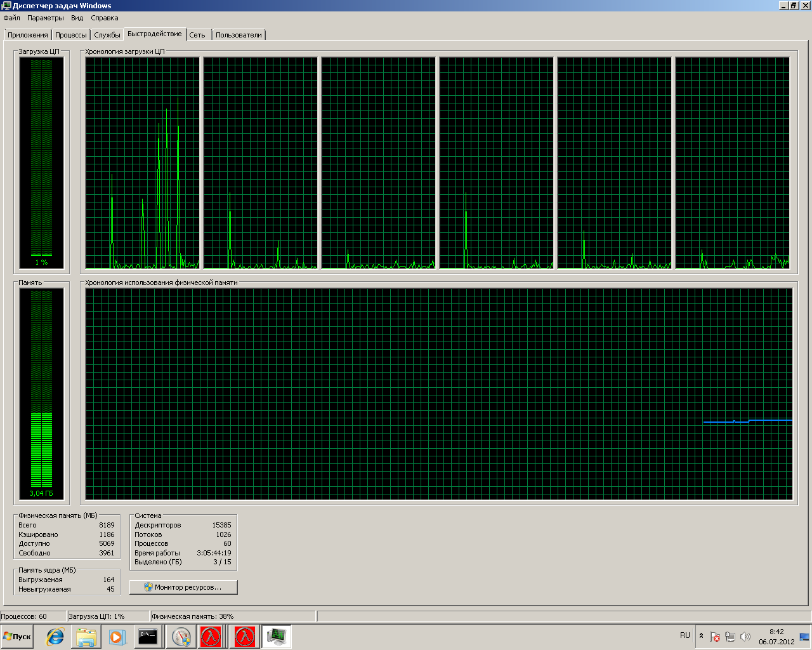This screenshot has height=650, width=812.
Task: Click the Task Manager title bar icon
Action: pyautogui.click(x=6, y=6)
